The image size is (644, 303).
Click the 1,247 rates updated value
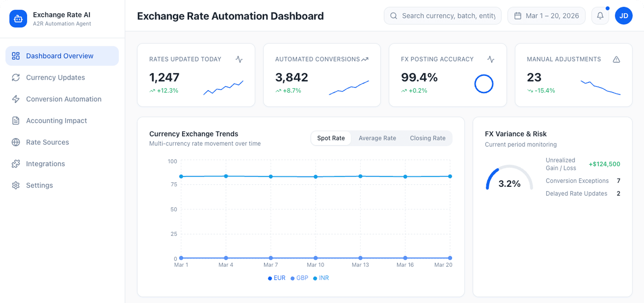coord(164,77)
